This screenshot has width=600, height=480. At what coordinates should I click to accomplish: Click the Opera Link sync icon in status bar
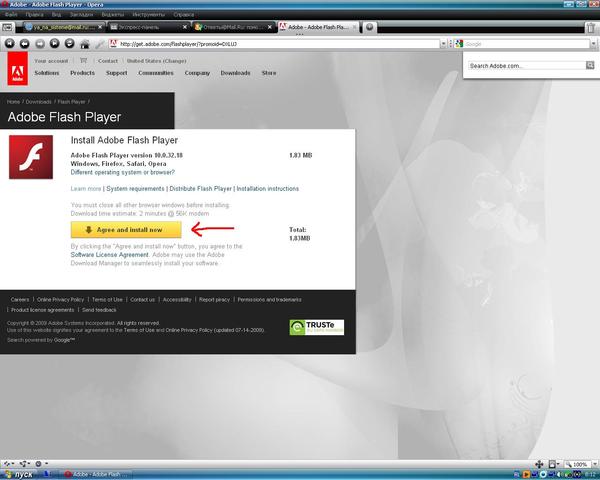point(7,464)
